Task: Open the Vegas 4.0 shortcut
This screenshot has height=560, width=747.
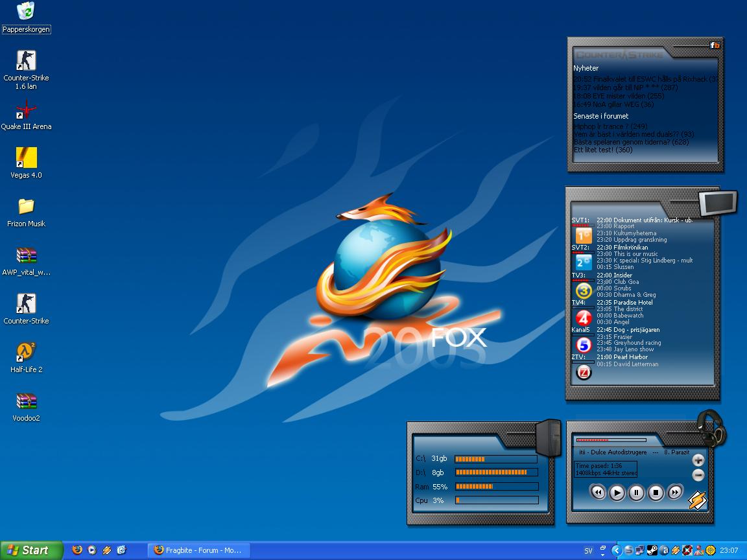Action: [26, 163]
